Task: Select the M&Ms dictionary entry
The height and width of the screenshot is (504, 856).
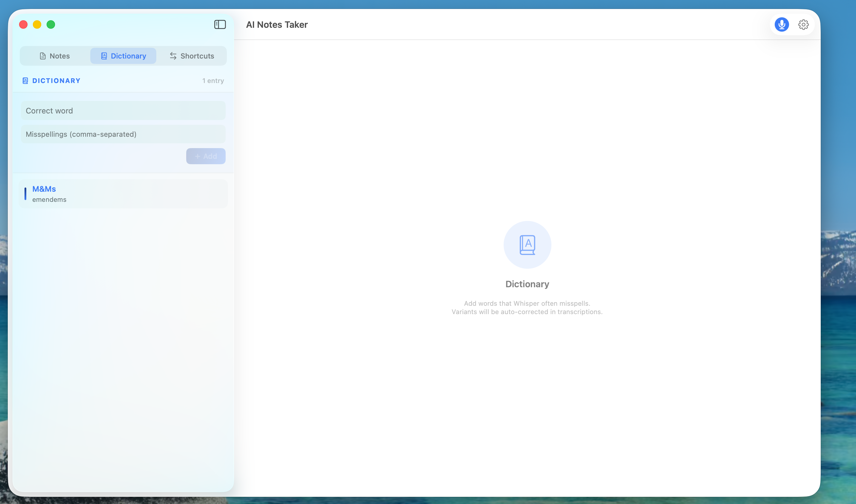Action: [x=123, y=193]
